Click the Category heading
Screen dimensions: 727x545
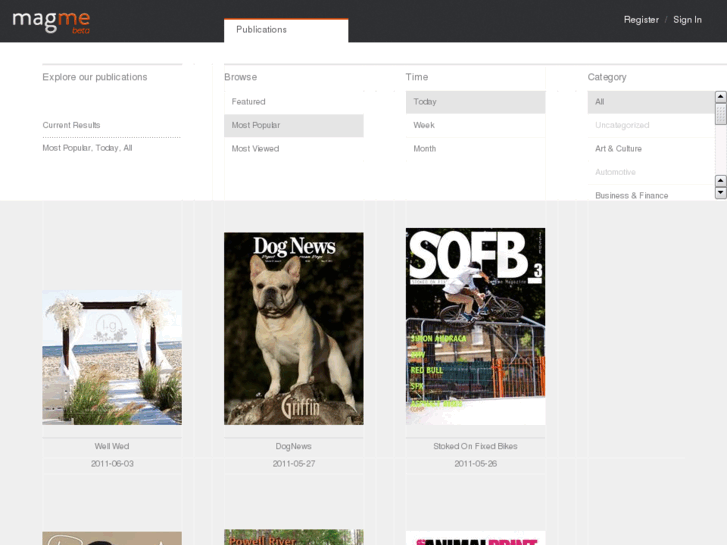(x=607, y=77)
